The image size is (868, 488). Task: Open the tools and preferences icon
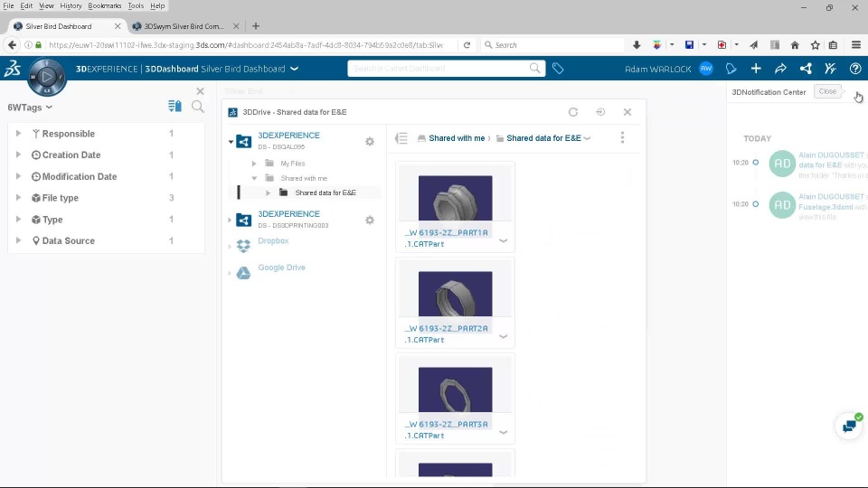(830, 69)
